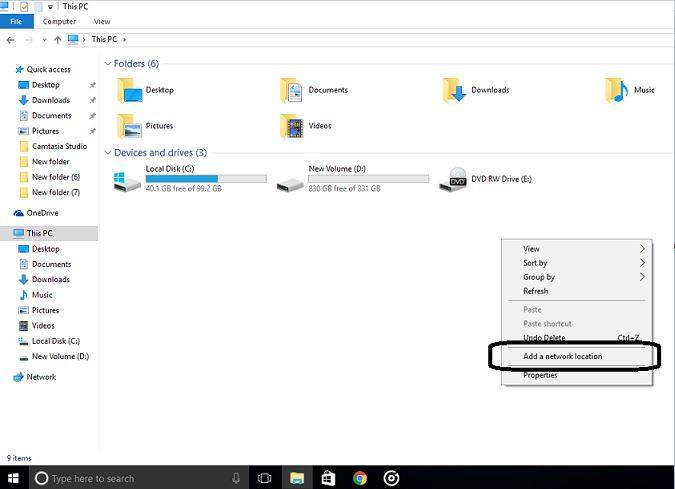Open the Music folder icon
The width and height of the screenshot is (675, 489).
[617, 90]
